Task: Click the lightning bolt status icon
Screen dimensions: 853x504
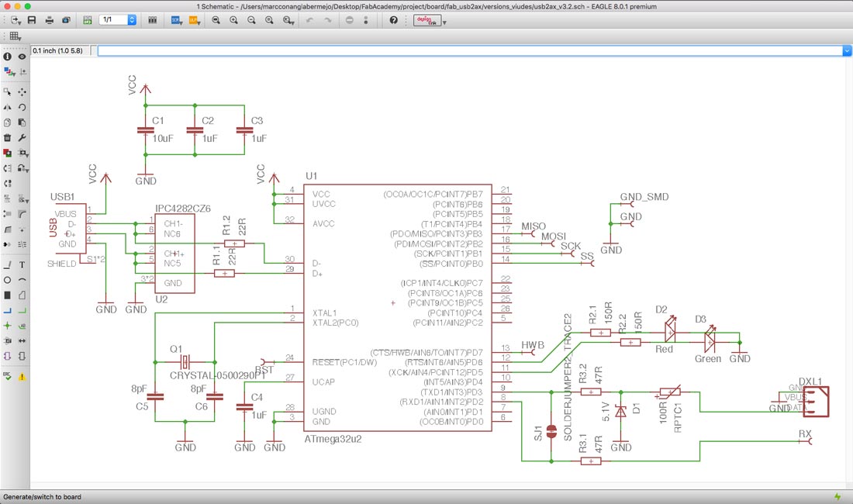Action: [837, 497]
